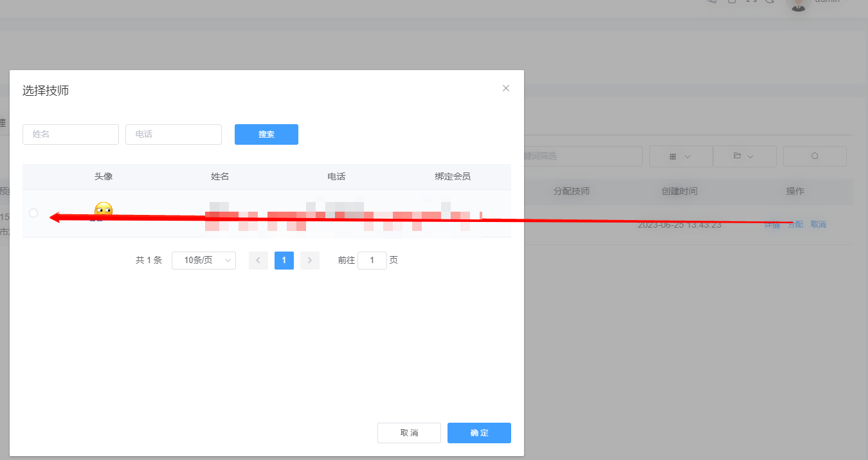Click the fullscreen icon in the top bar
Image resolution: width=868 pixels, height=460 pixels.
click(x=751, y=2)
